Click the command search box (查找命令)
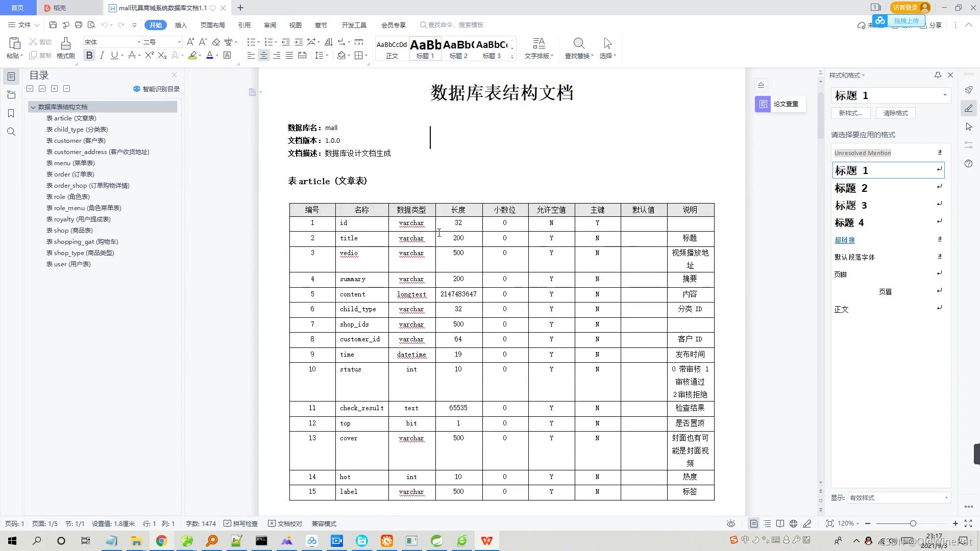This screenshot has height=551, width=980. (x=452, y=25)
